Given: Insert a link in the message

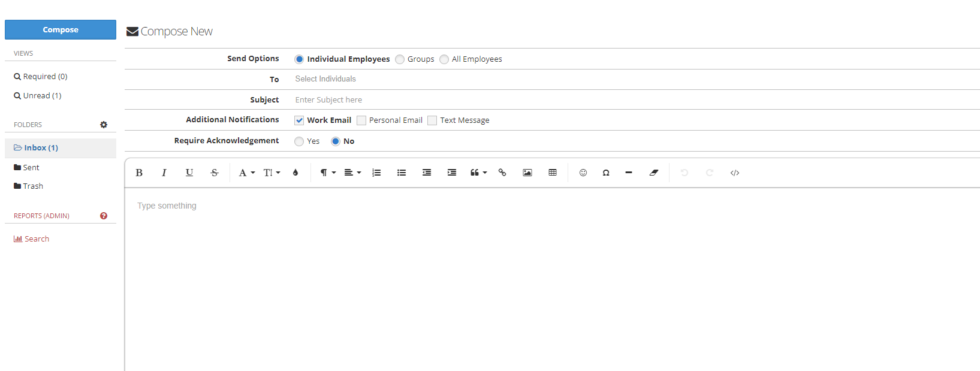Looking at the screenshot, I should 502,173.
